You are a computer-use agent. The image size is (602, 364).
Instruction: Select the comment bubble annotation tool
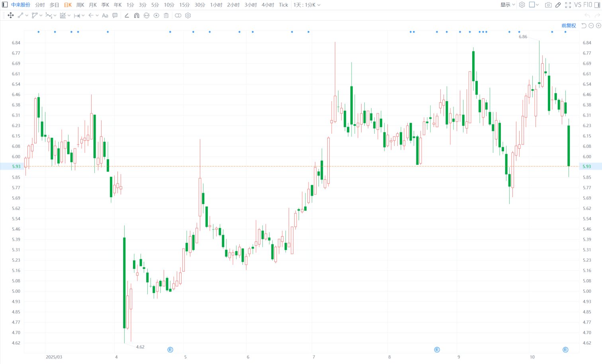click(x=115, y=16)
